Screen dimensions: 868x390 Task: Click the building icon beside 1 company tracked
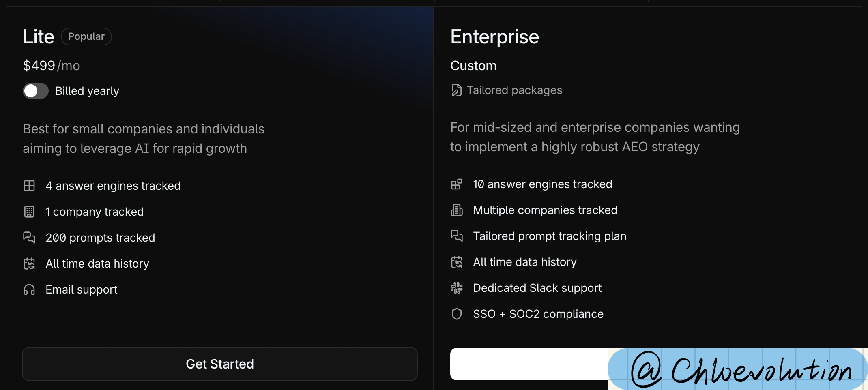[x=29, y=212]
